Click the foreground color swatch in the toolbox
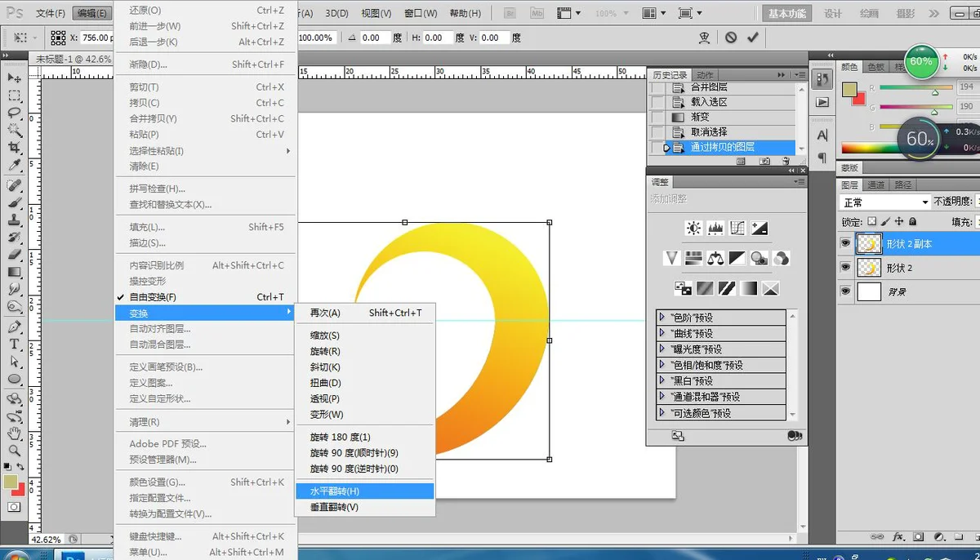This screenshot has height=560, width=980. pyautogui.click(x=11, y=482)
